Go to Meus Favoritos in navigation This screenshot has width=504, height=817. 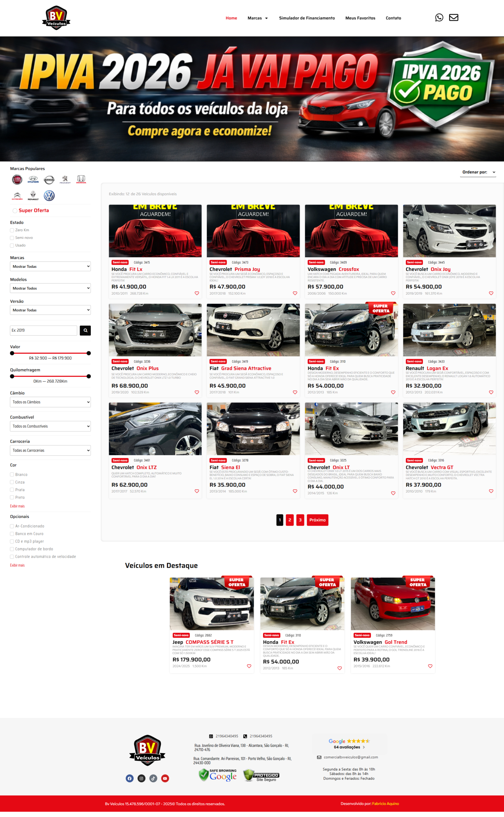[x=360, y=18]
